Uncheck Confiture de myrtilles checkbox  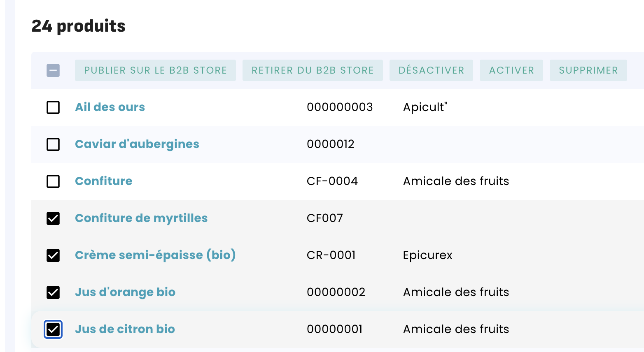53,218
